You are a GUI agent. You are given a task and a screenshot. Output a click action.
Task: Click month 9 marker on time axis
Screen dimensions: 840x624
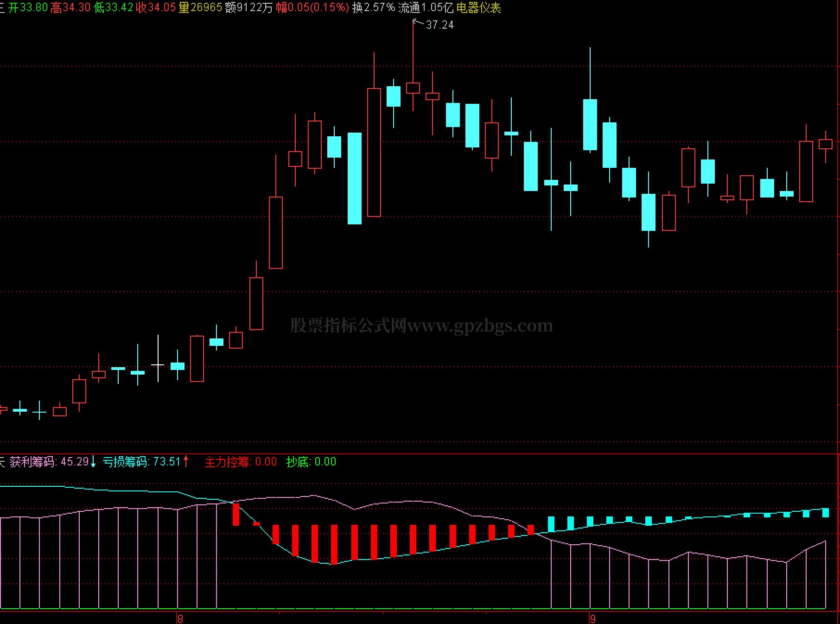(x=592, y=619)
